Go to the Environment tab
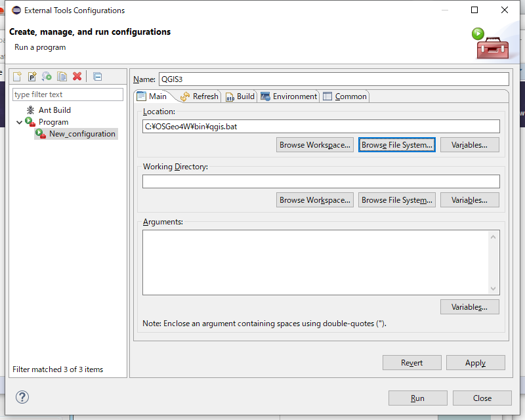The width and height of the screenshot is (525, 420). [289, 96]
